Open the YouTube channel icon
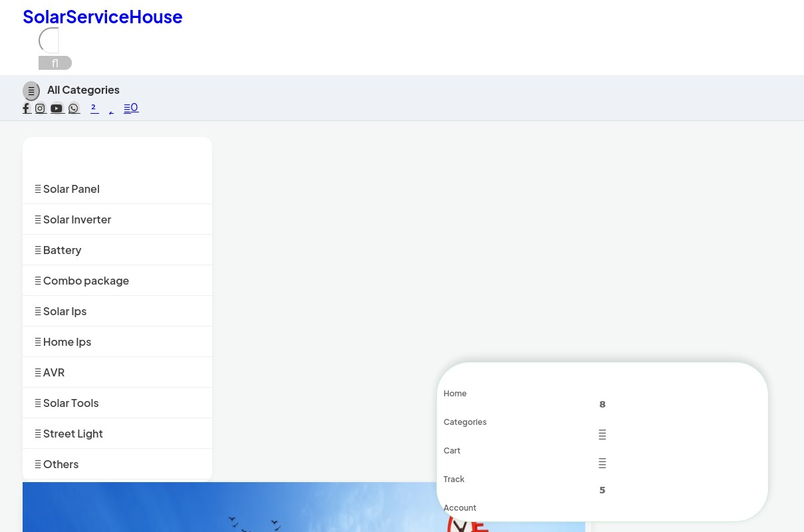The height and width of the screenshot is (532, 804). coord(57,108)
